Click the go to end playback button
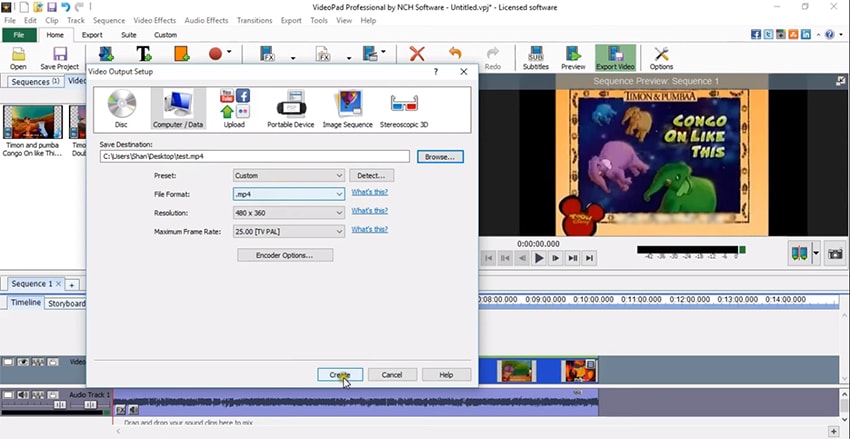The image size is (850, 439). (590, 259)
